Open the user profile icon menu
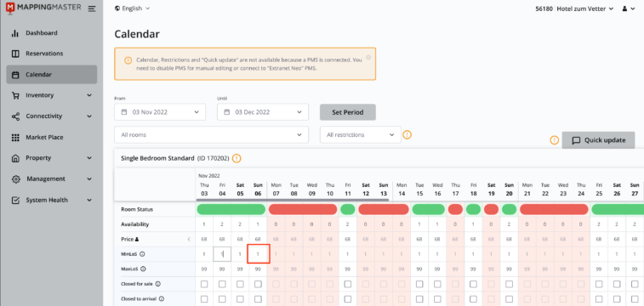Image resolution: width=644 pixels, height=306 pixels. click(629, 8)
